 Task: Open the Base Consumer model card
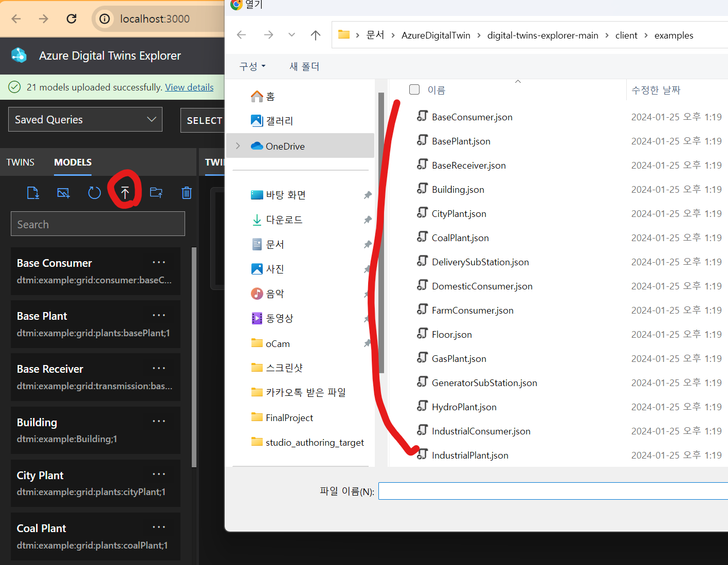(96, 271)
